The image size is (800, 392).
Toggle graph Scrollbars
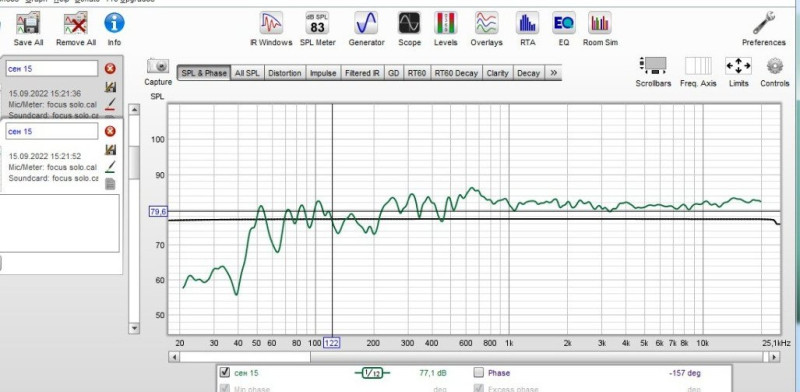(x=653, y=71)
